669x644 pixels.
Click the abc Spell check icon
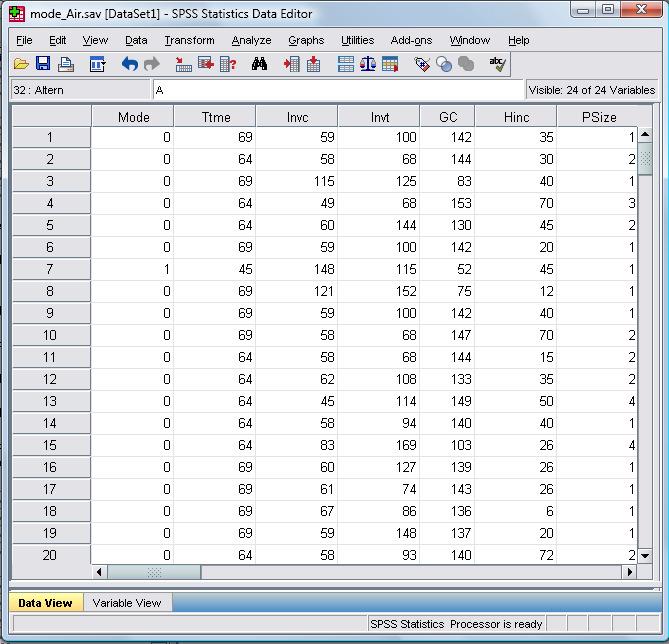(x=497, y=64)
